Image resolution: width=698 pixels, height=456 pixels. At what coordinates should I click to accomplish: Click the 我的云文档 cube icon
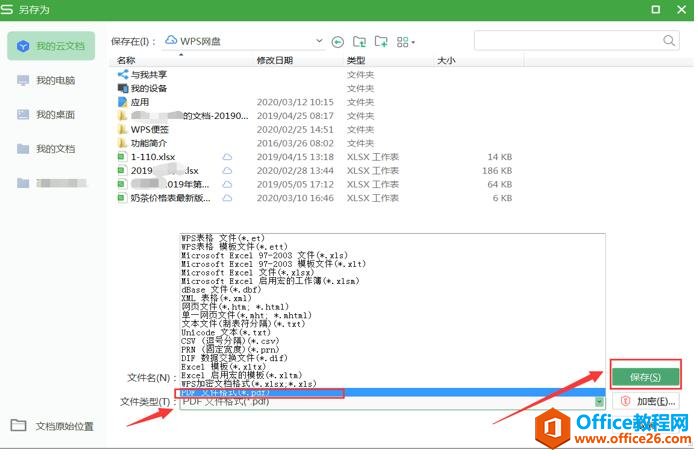[x=23, y=46]
